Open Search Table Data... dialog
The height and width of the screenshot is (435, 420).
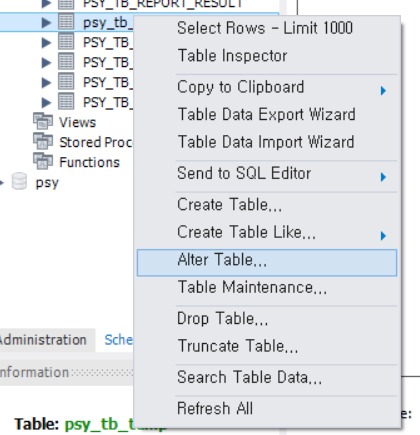(267, 377)
